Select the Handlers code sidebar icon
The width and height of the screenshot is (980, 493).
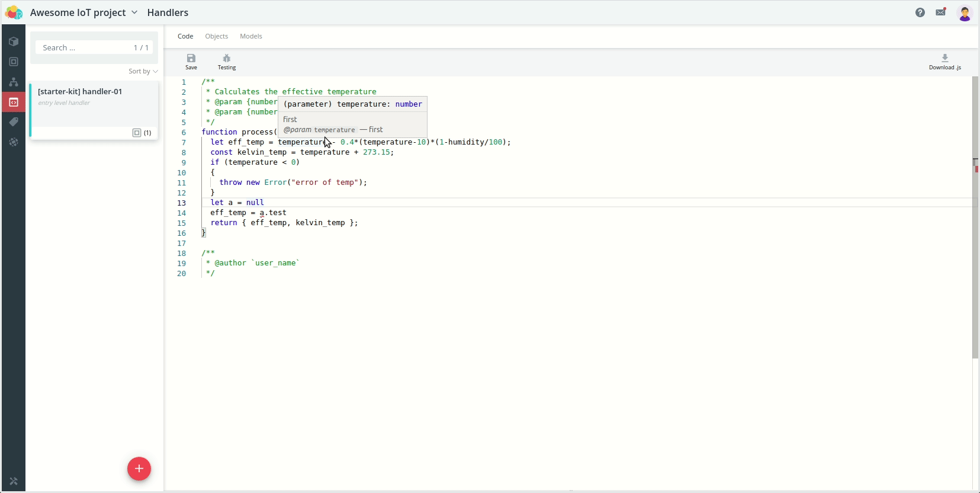[14, 102]
